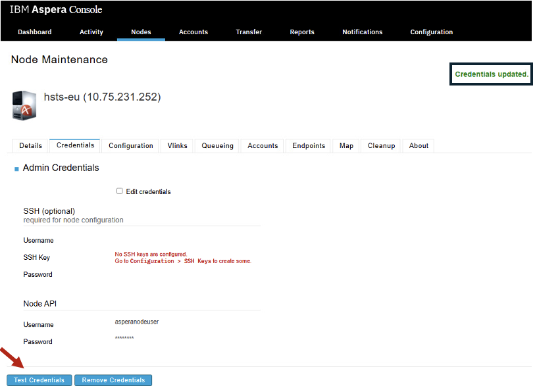The image size is (535, 392).
Task: Switch to the Details tab
Action: click(x=30, y=145)
